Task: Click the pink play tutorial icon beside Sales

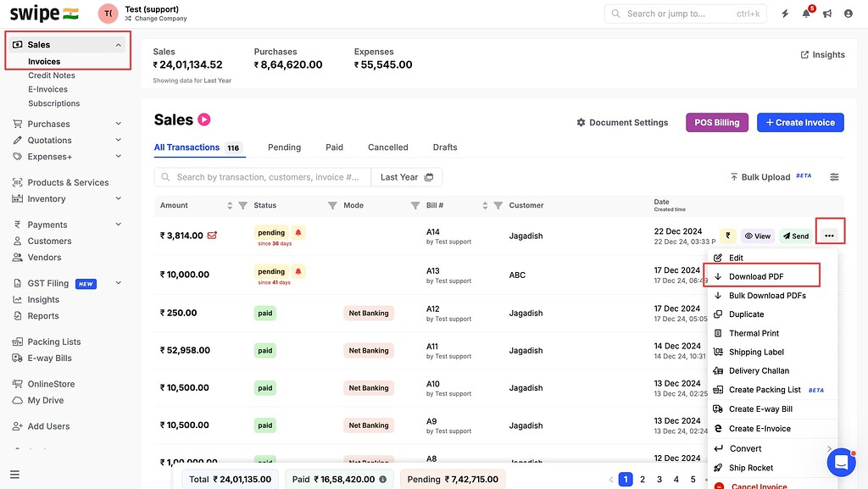Action: (x=204, y=120)
